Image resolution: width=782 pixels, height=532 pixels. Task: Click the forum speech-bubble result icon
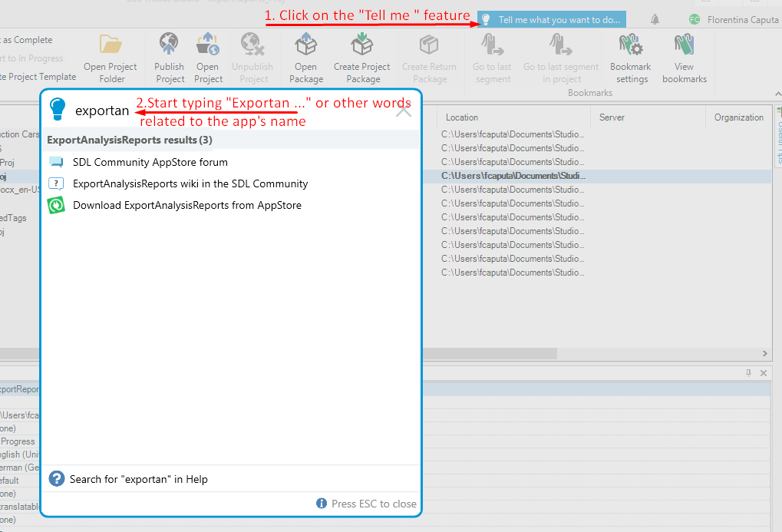[x=56, y=162]
